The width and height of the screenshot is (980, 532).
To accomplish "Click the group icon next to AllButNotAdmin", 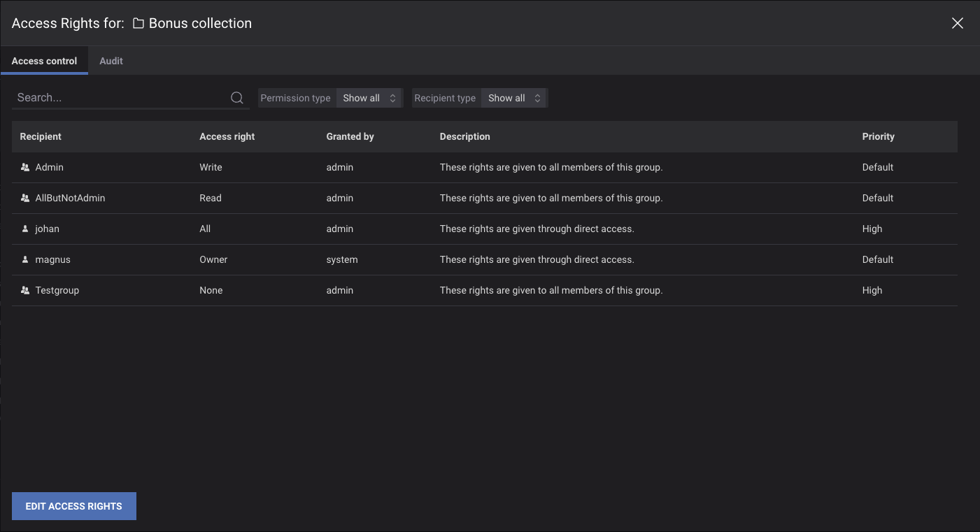I will [x=25, y=198].
